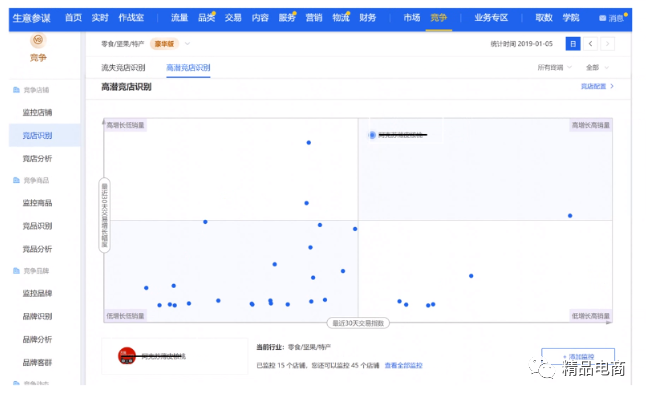Expand the 所有终端 dropdown
This screenshot has height=397, width=646.
[555, 68]
